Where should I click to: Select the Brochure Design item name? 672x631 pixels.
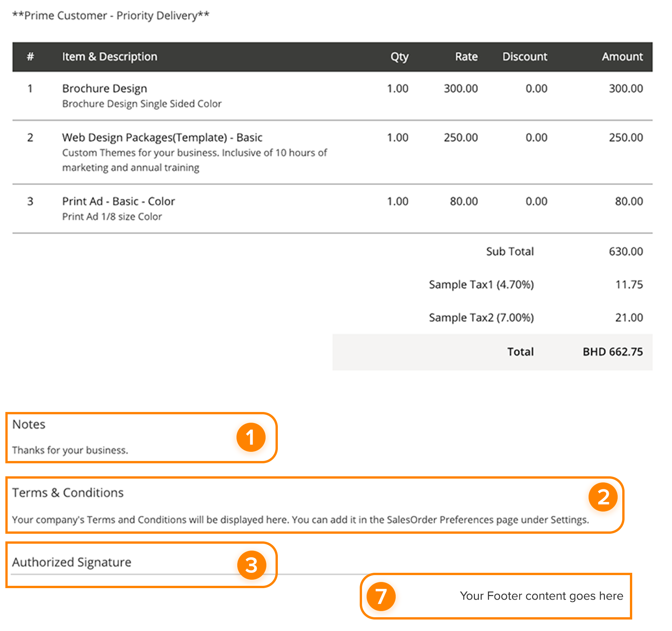pyautogui.click(x=104, y=88)
